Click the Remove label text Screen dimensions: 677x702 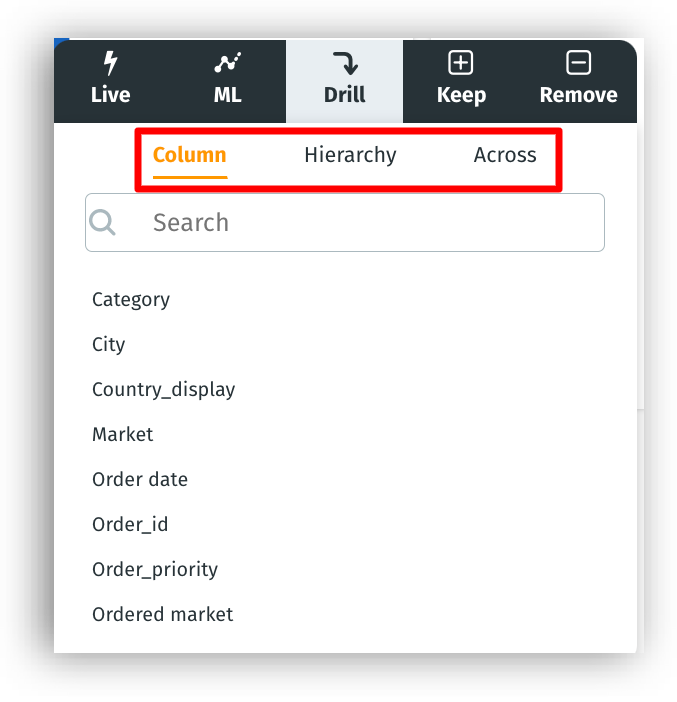578,96
